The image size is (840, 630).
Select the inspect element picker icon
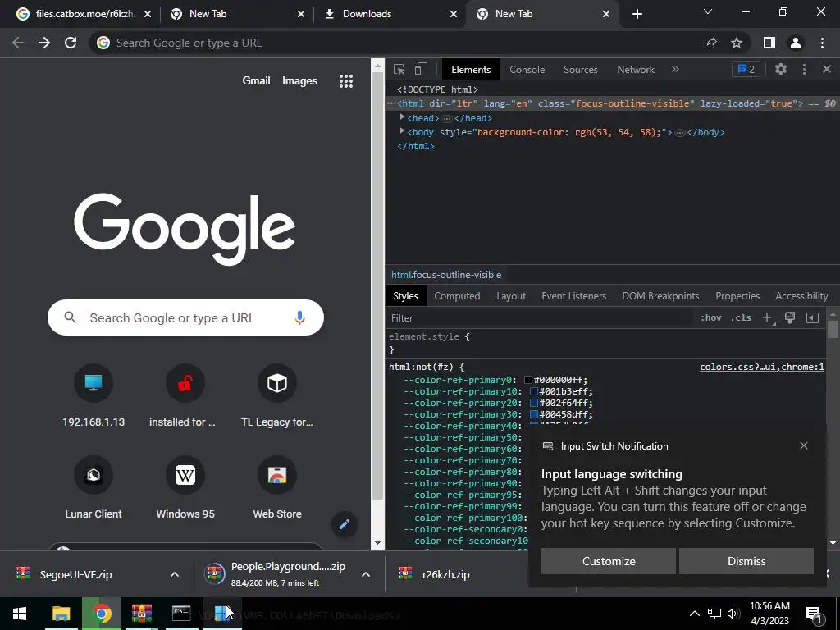(x=399, y=69)
